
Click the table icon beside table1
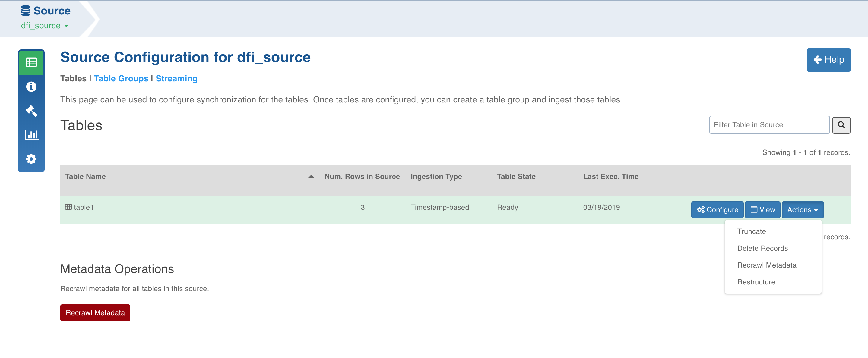point(68,207)
